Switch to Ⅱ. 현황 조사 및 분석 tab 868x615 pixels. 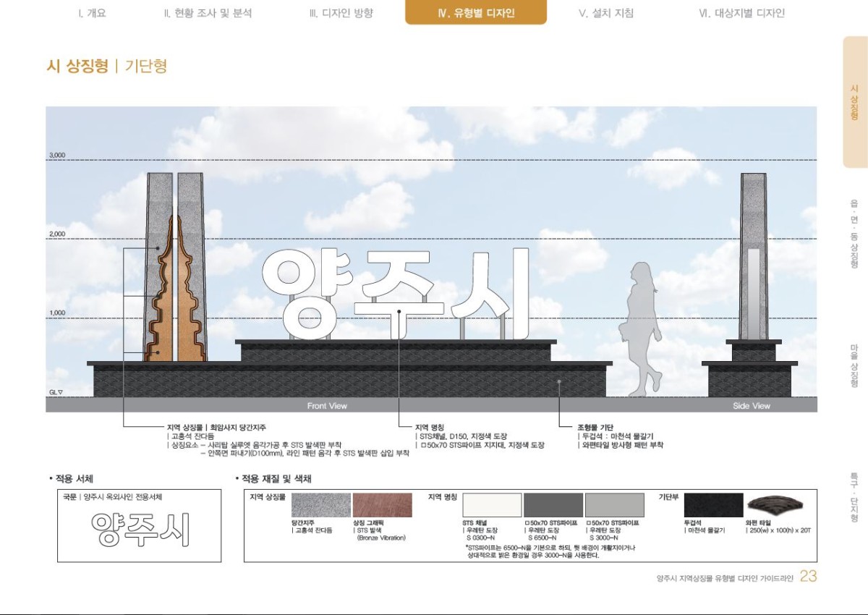[208, 13]
